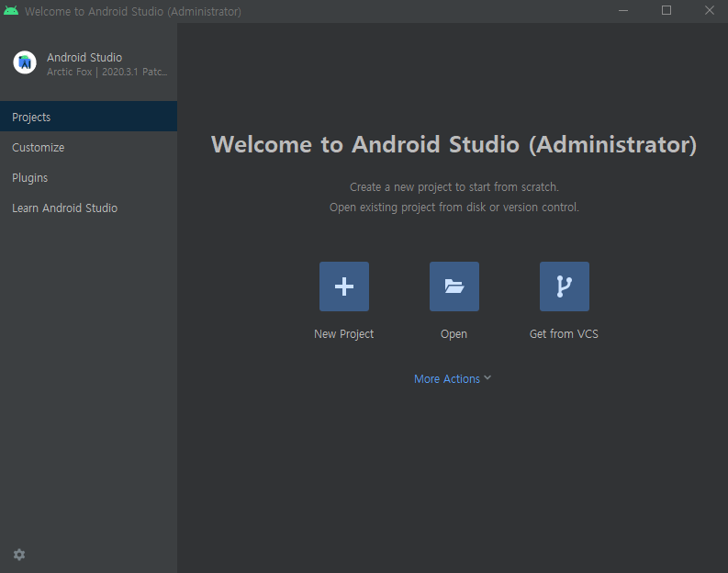Click the Get from VCS branch icon
Image resolution: width=728 pixels, height=573 pixels.
pyautogui.click(x=564, y=286)
